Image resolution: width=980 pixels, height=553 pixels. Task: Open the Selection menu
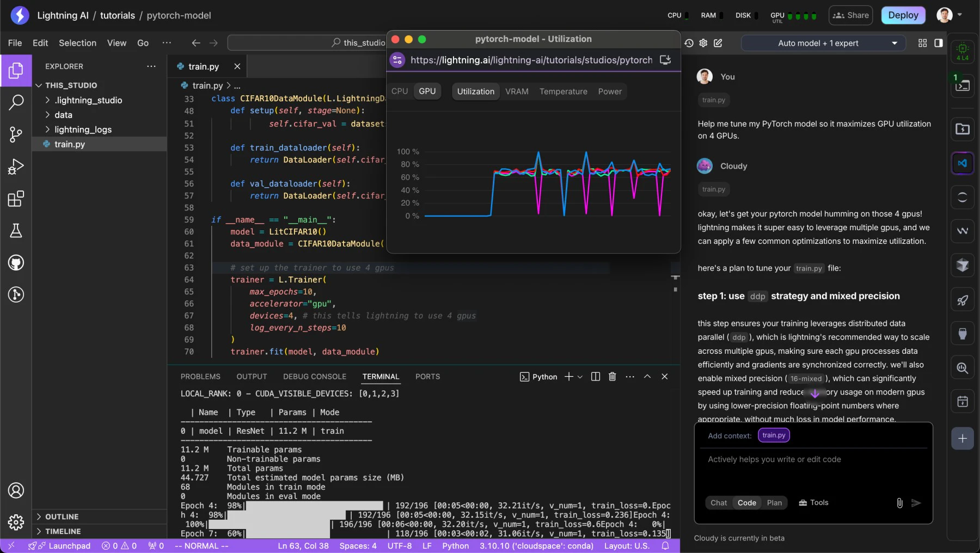[x=77, y=43]
